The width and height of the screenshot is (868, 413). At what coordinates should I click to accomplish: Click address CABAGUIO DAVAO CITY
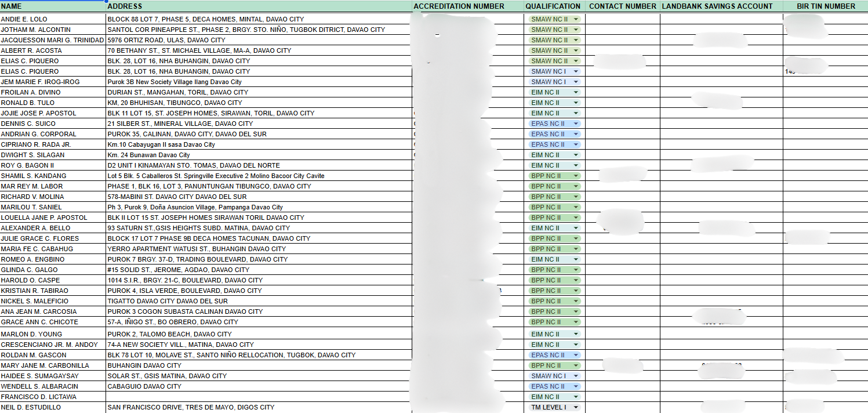[x=259, y=386]
